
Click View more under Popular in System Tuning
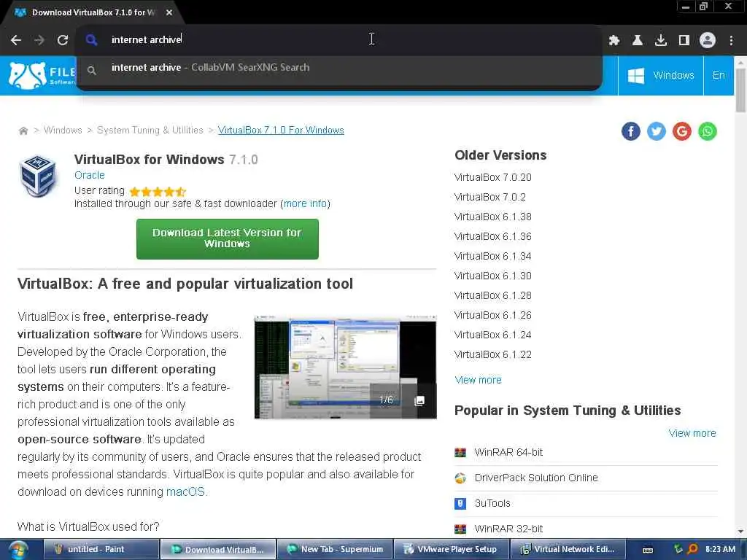[692, 433]
